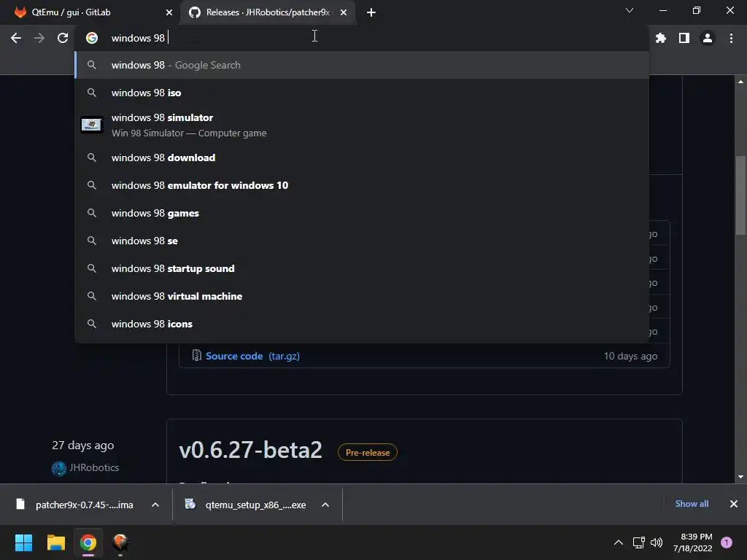Click the '27 days ago' timestamp
Viewport: 747px width, 560px height.
[83, 446]
